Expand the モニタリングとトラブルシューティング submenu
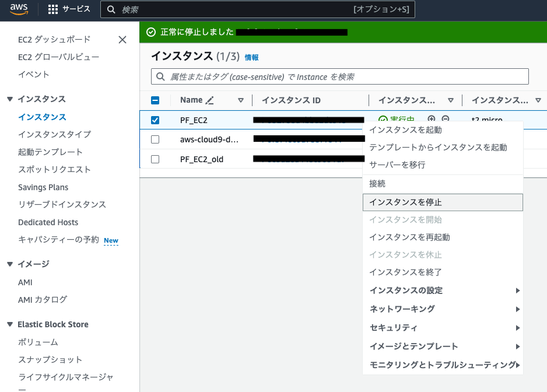 pyautogui.click(x=443, y=365)
